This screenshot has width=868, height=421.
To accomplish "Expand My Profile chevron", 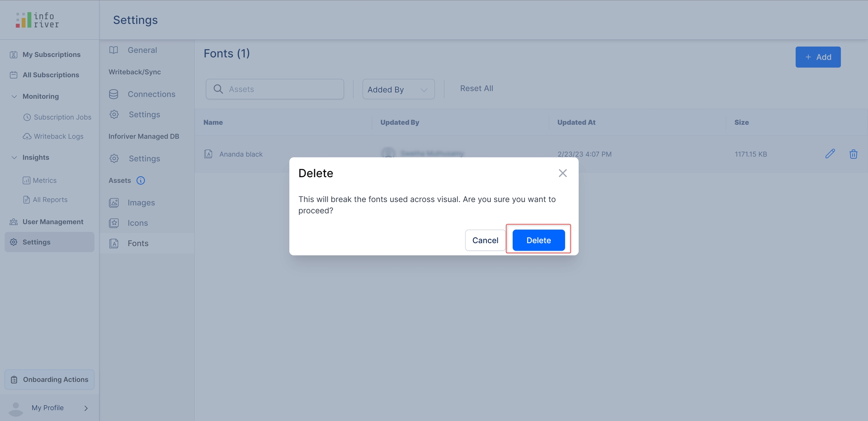I will [x=86, y=408].
